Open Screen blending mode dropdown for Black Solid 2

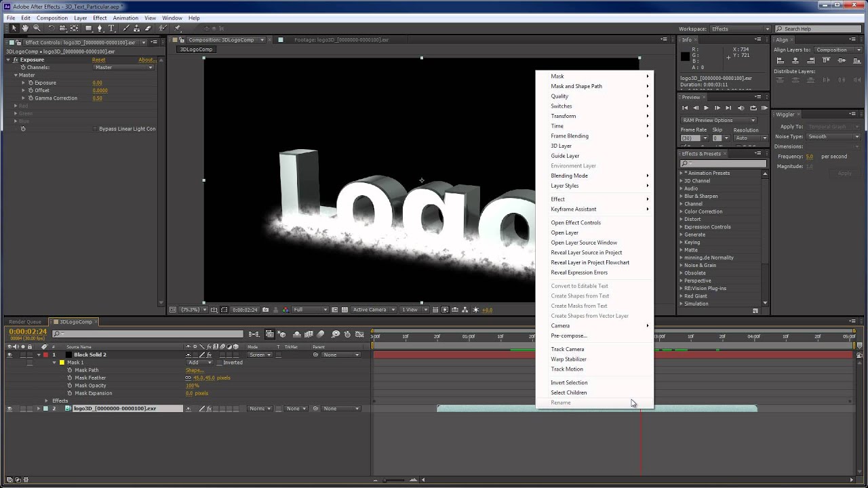(260, 354)
